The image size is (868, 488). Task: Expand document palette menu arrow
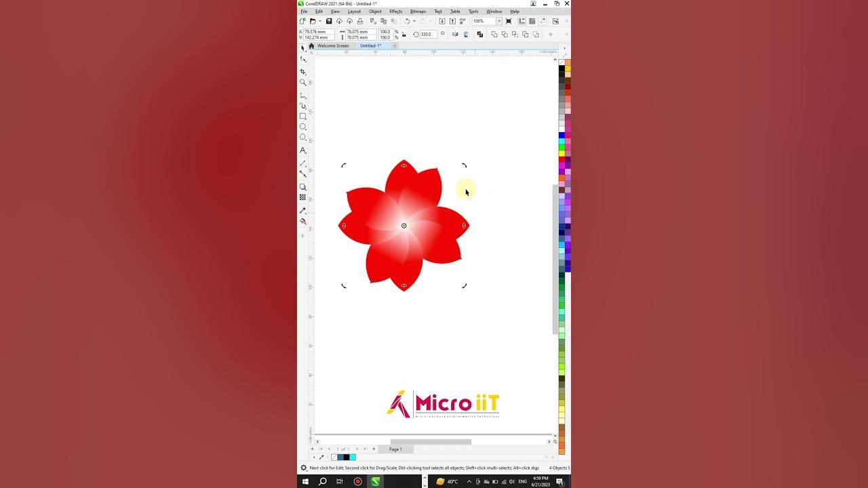[x=313, y=457]
